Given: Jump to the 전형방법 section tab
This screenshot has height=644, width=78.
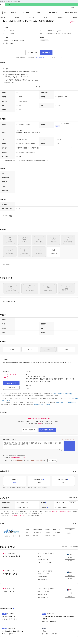Looking at the screenshot, I should tap(60, 18).
